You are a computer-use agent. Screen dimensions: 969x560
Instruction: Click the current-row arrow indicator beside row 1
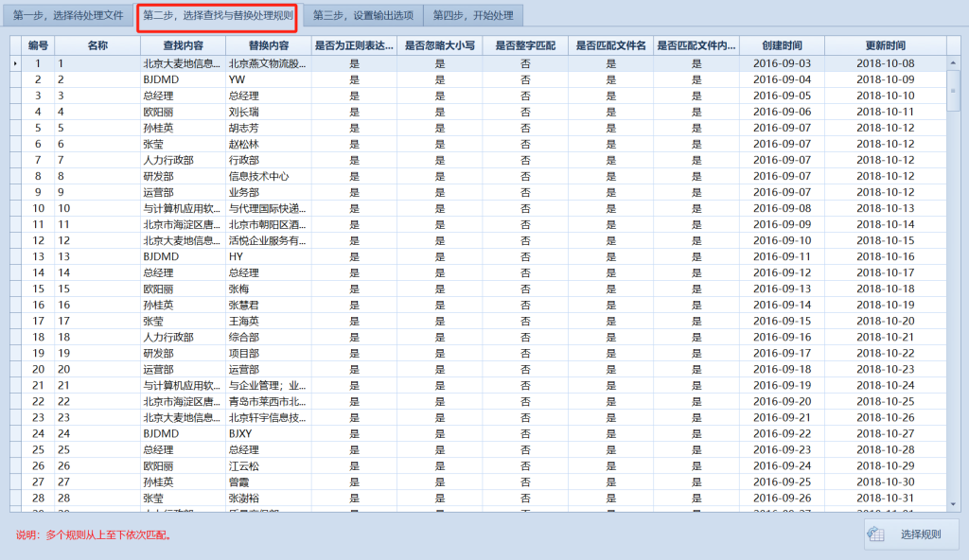click(x=15, y=63)
